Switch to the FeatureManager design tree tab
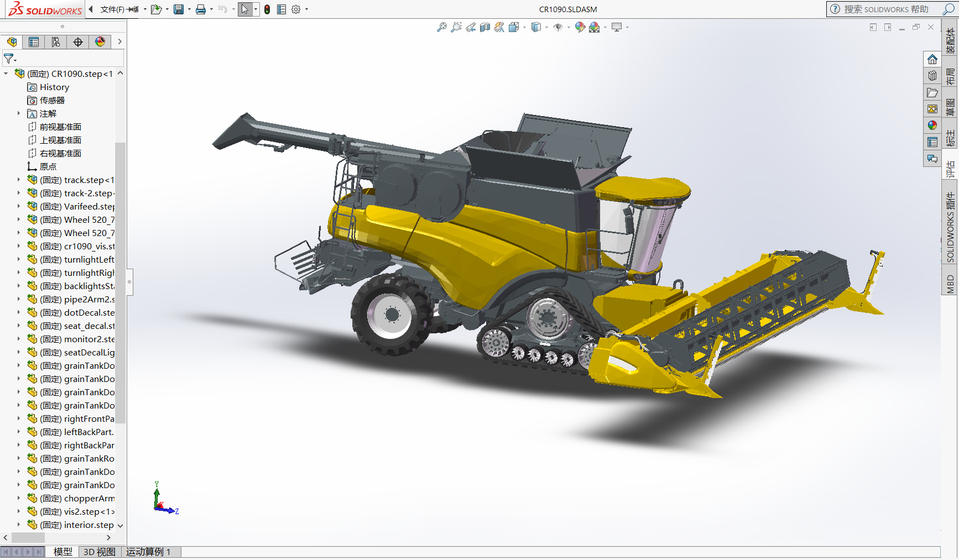 [x=12, y=42]
